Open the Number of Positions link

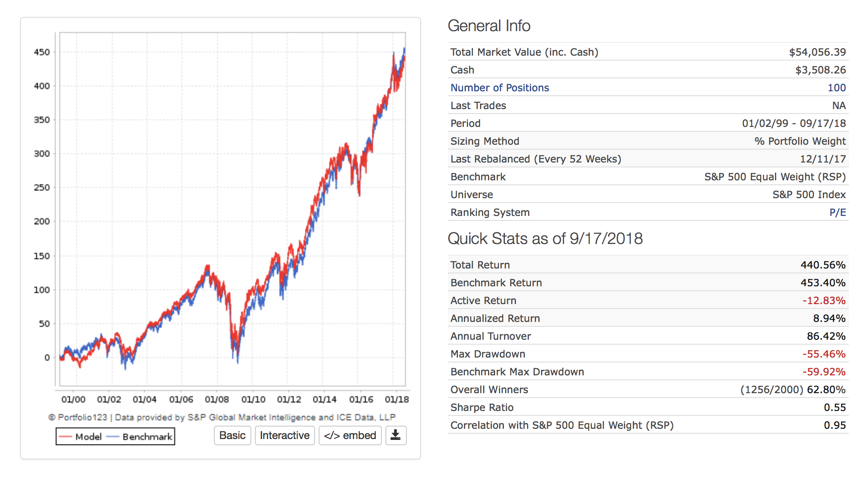tap(500, 88)
